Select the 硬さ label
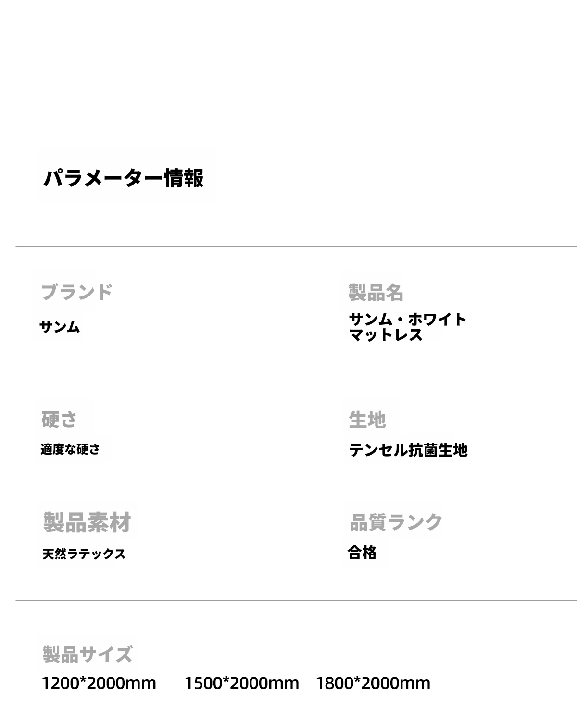The width and height of the screenshot is (577, 728). pyautogui.click(x=59, y=419)
